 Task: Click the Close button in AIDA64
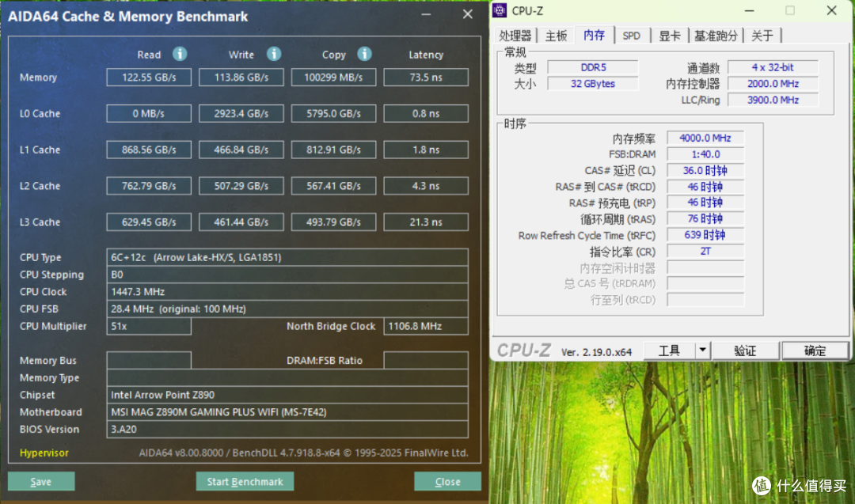coord(447,482)
